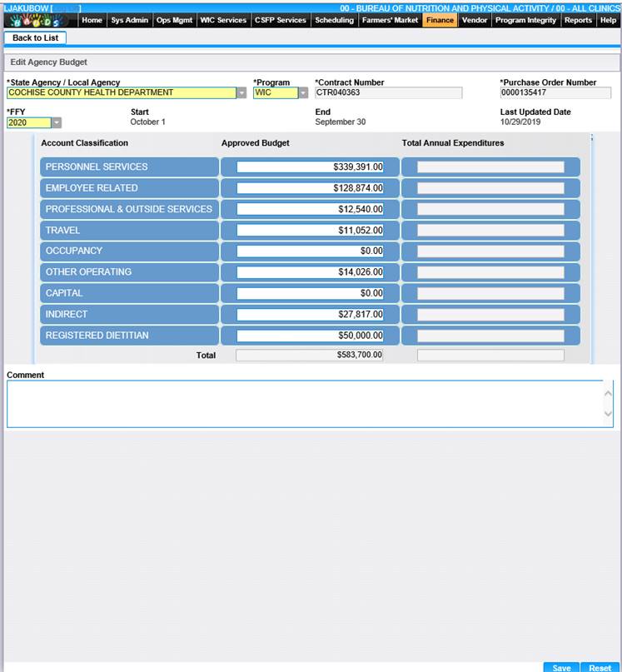
Task: Click the Comment box scroll down arrow
Action: (608, 414)
